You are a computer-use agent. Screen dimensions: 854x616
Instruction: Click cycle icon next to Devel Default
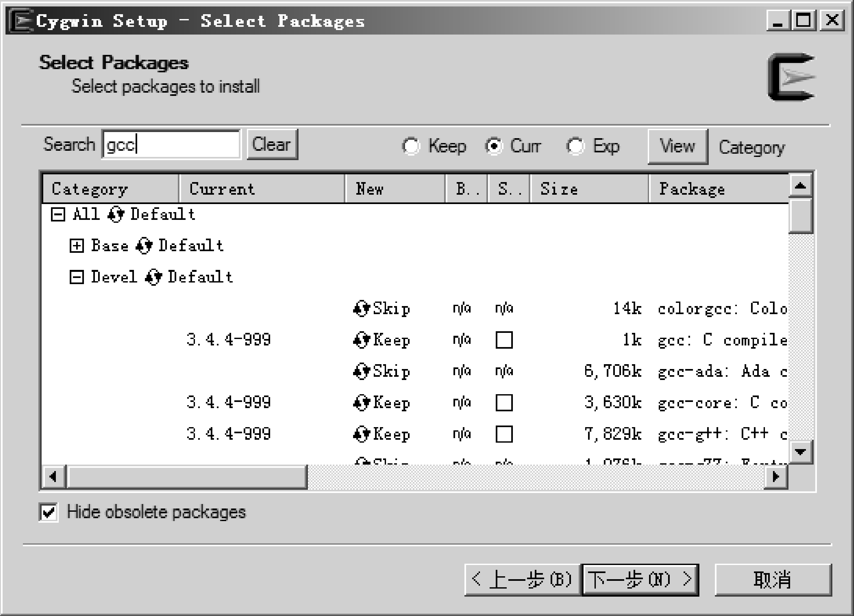153,277
